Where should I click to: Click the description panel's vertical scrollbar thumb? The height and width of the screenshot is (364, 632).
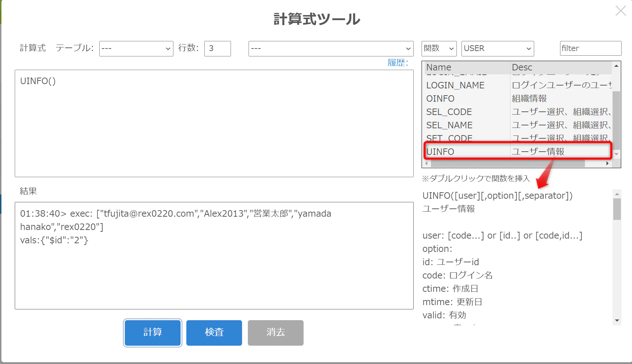point(617,209)
